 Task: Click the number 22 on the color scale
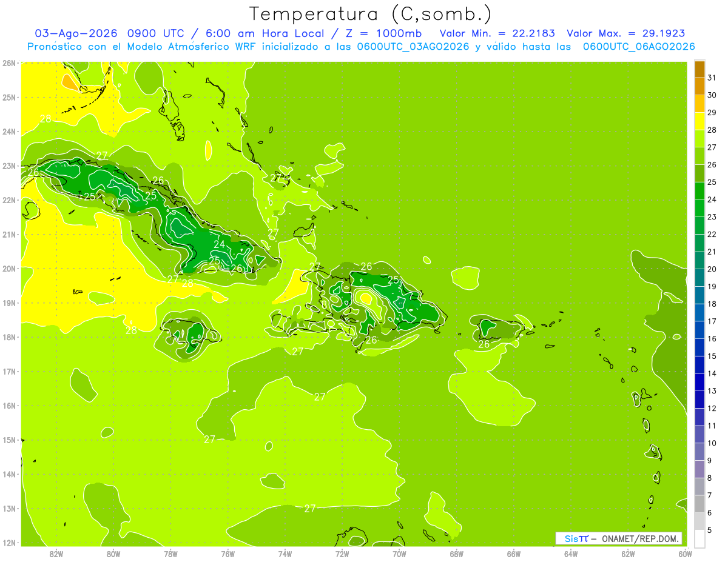(712, 234)
